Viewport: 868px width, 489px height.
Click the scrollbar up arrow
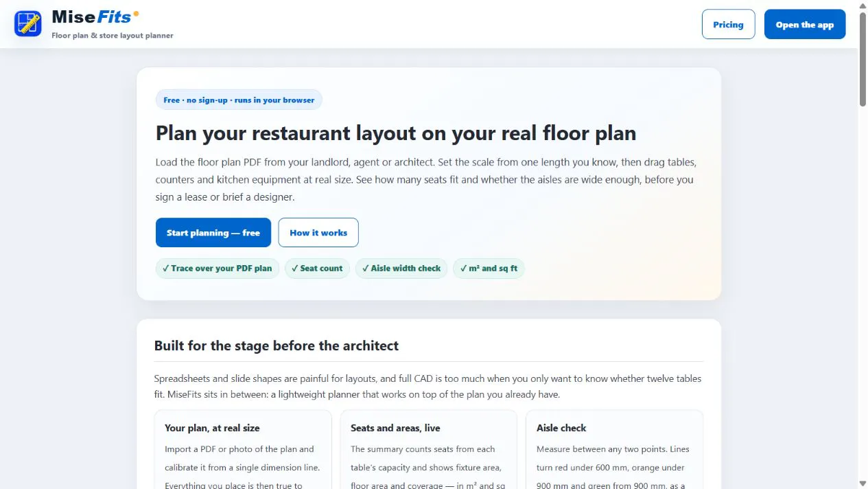(863, 5)
